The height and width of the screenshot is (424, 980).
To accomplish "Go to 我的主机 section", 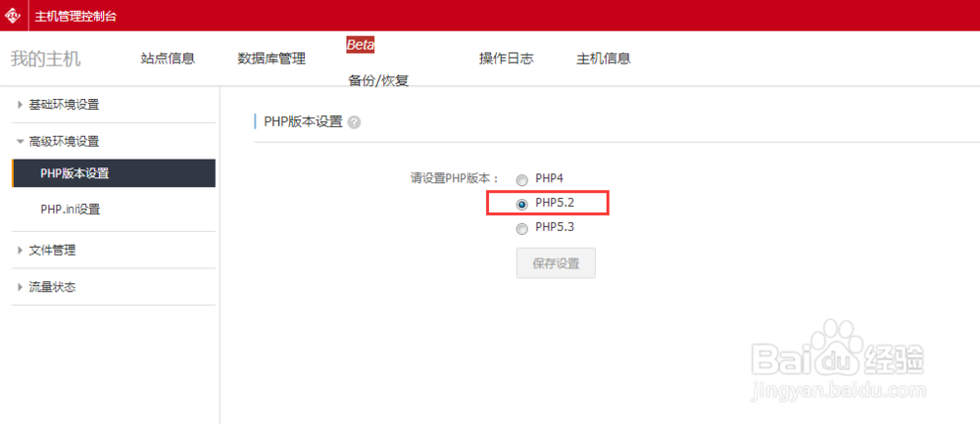I will click(x=46, y=60).
